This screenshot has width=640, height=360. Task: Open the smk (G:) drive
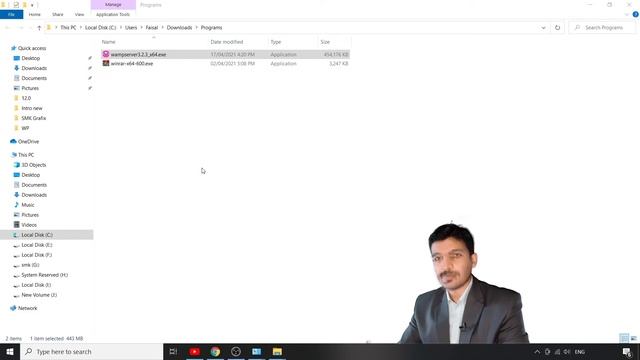pos(30,265)
